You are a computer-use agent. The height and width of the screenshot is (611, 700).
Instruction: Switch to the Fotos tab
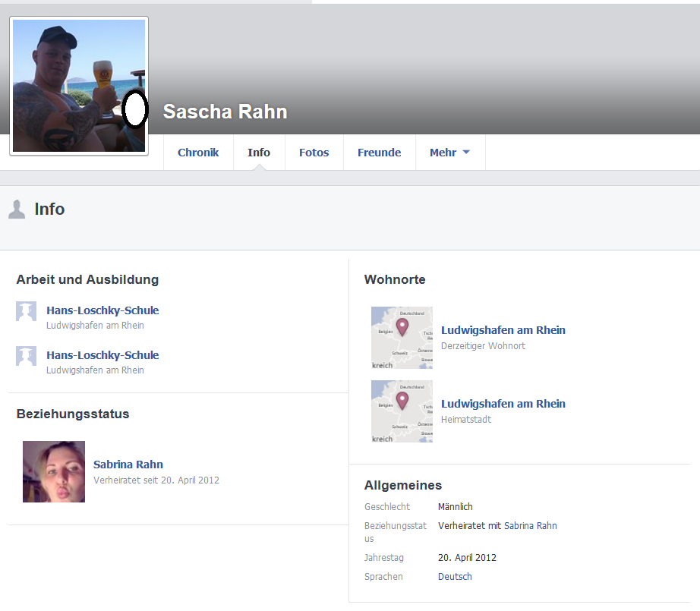(x=314, y=153)
